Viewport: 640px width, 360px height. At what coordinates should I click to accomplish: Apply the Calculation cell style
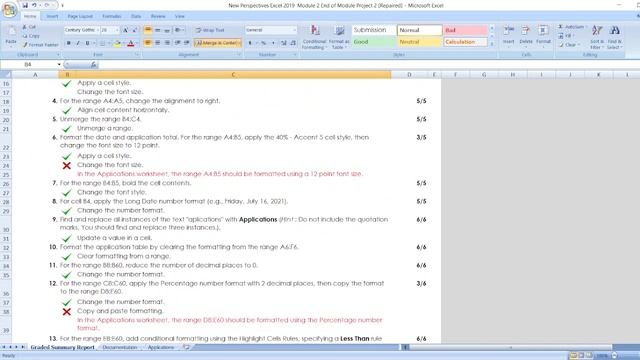465,42
